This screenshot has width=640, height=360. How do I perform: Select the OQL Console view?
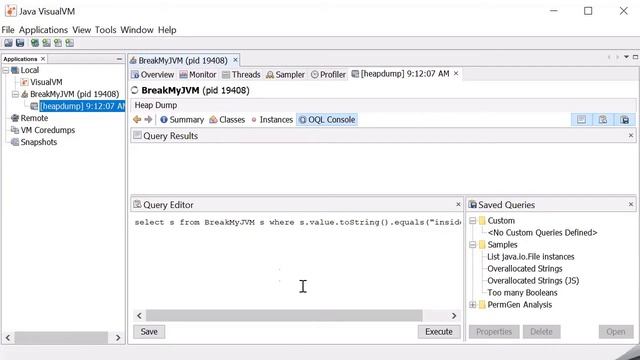pos(327,120)
